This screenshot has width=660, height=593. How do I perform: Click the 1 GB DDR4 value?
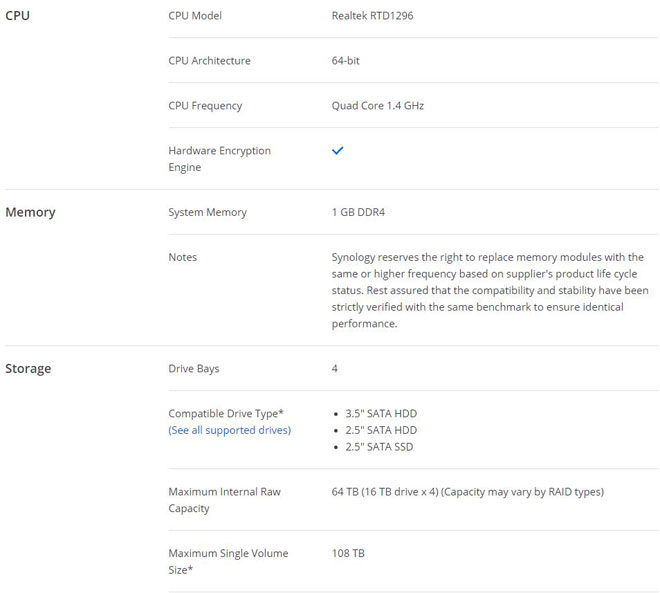[358, 212]
